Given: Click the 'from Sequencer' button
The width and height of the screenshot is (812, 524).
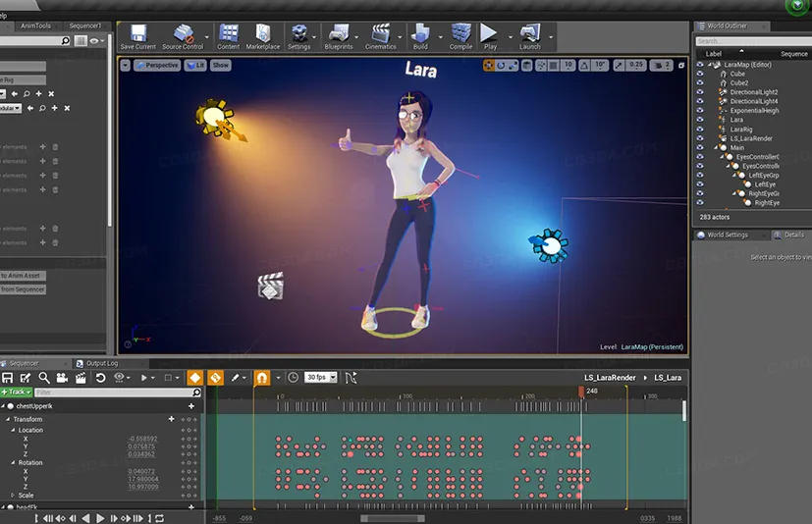Looking at the screenshot, I should tap(23, 289).
